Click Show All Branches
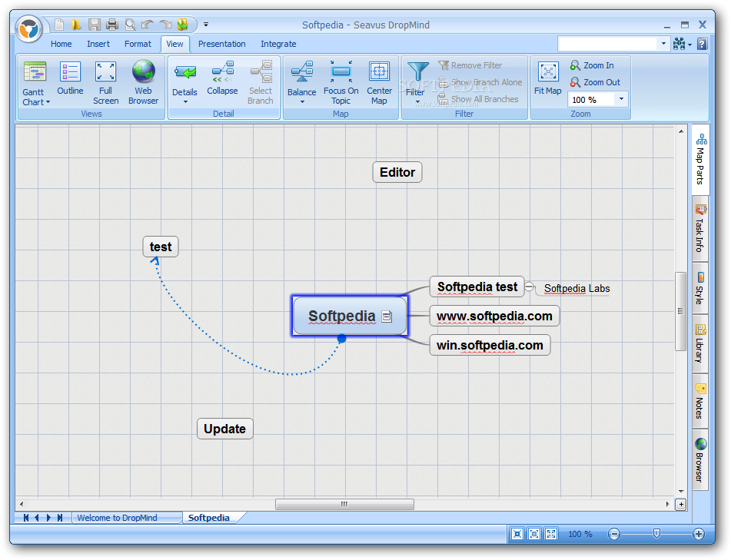Image resolution: width=731 pixels, height=560 pixels. point(478,99)
